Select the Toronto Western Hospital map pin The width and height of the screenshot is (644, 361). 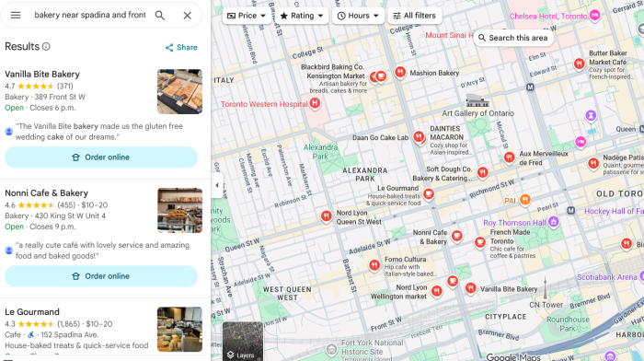[x=315, y=103]
